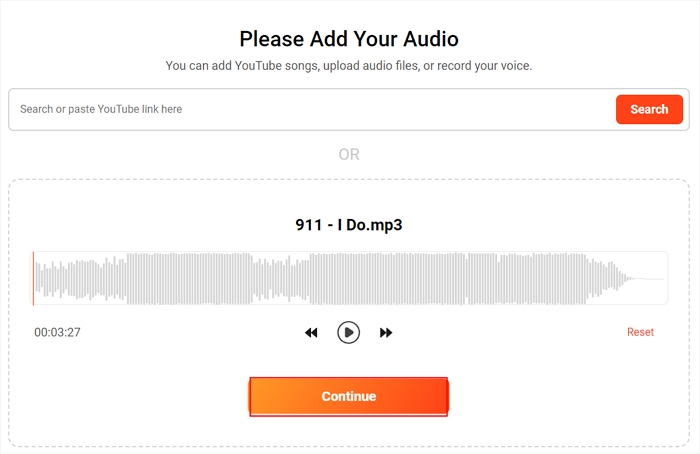Click the orange playhead at waveform start
Viewport: 700px width, 454px height.
pos(33,278)
